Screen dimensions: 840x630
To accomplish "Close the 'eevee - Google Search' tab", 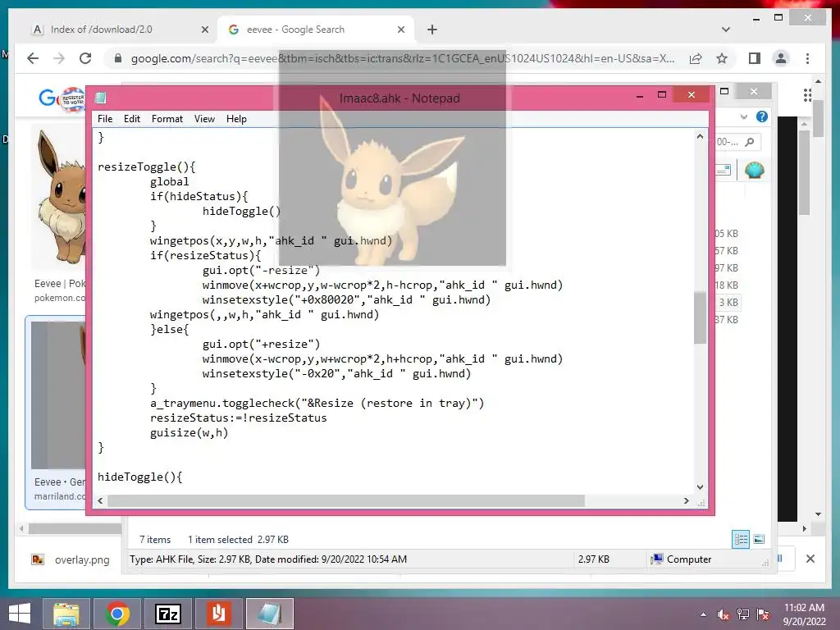I will 400,30.
